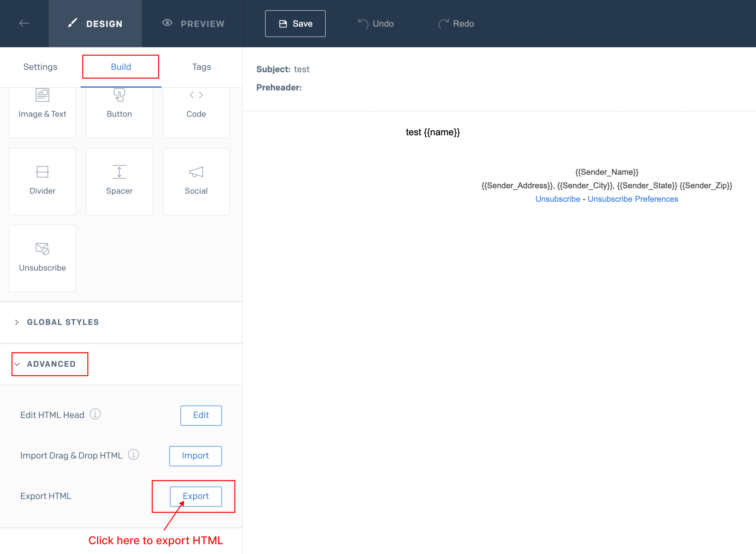Click the Import Drag & Drop HTML info icon
Screen dimensions: 756x554
133,455
